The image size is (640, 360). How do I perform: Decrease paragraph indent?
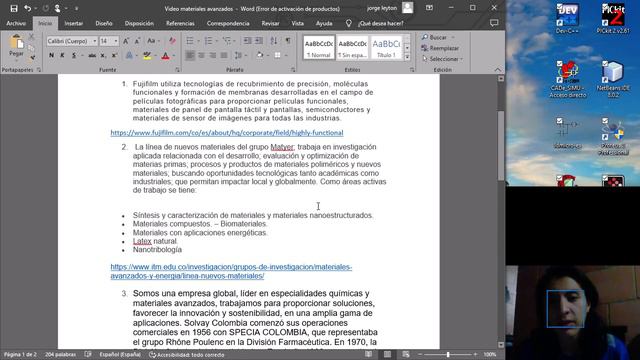[247, 41]
